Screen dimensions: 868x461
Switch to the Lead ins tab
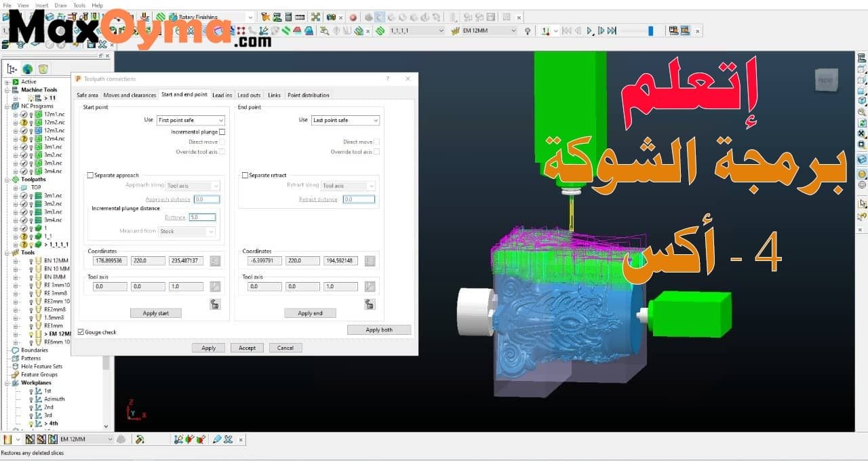tap(222, 95)
